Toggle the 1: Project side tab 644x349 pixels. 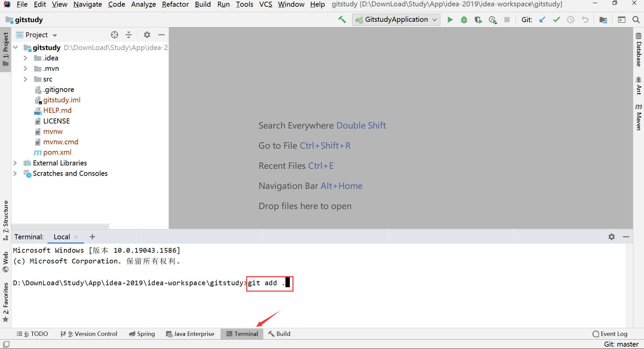[6, 50]
